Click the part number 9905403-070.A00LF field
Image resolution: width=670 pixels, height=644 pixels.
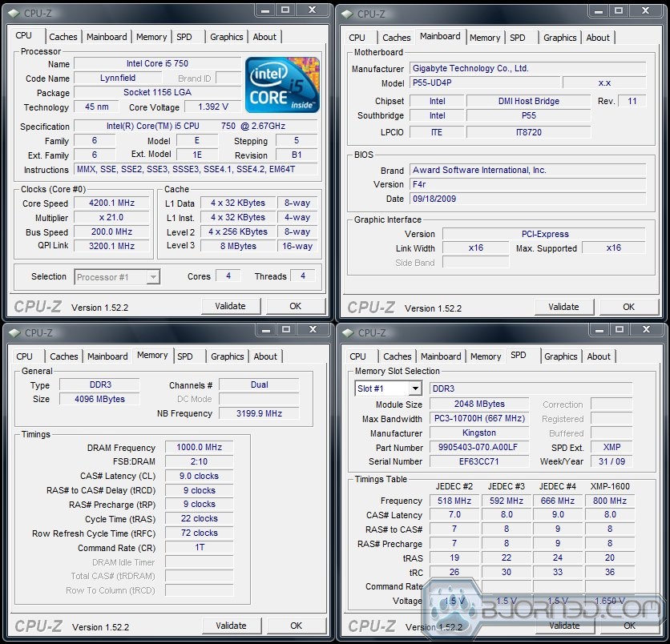479,447
